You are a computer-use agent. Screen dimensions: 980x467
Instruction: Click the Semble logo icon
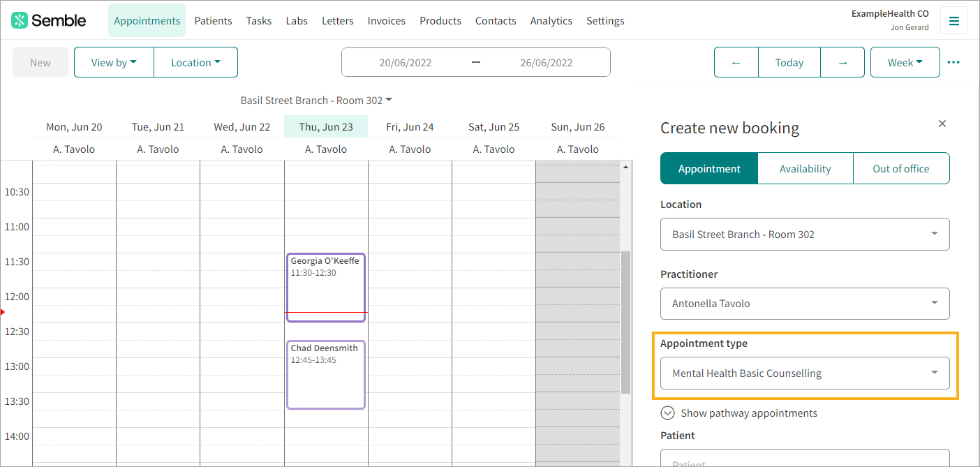[x=20, y=20]
